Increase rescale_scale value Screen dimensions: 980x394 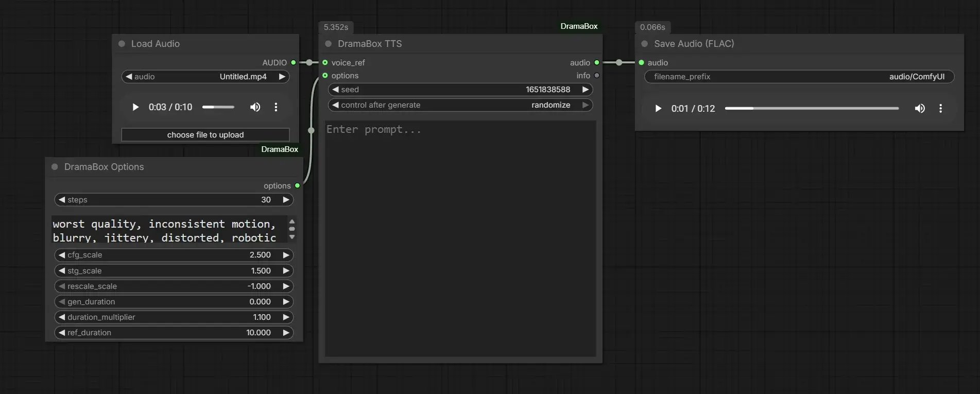click(x=286, y=286)
